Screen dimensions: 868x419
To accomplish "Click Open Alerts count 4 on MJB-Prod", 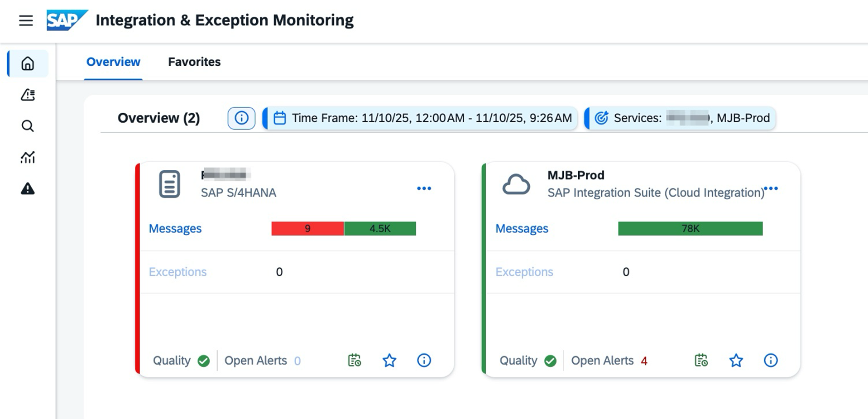I will (643, 361).
